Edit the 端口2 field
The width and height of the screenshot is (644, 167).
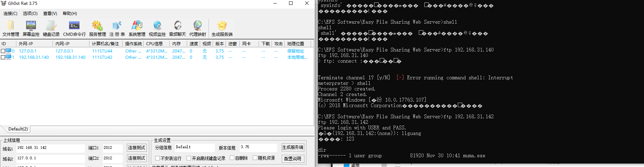112,158
